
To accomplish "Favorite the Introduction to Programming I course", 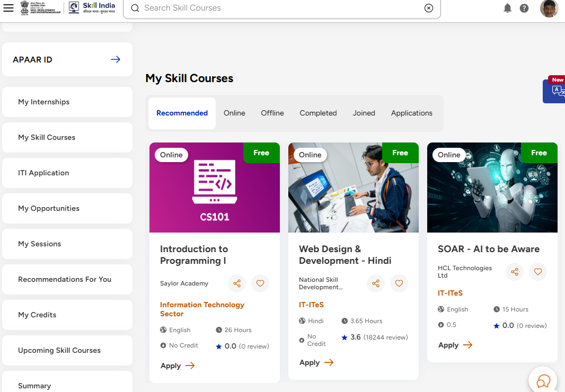I will (x=260, y=283).
